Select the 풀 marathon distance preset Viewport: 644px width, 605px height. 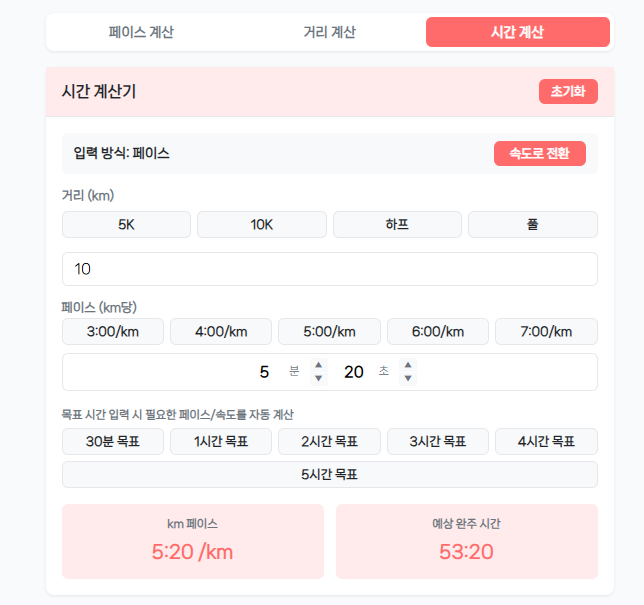click(x=532, y=224)
